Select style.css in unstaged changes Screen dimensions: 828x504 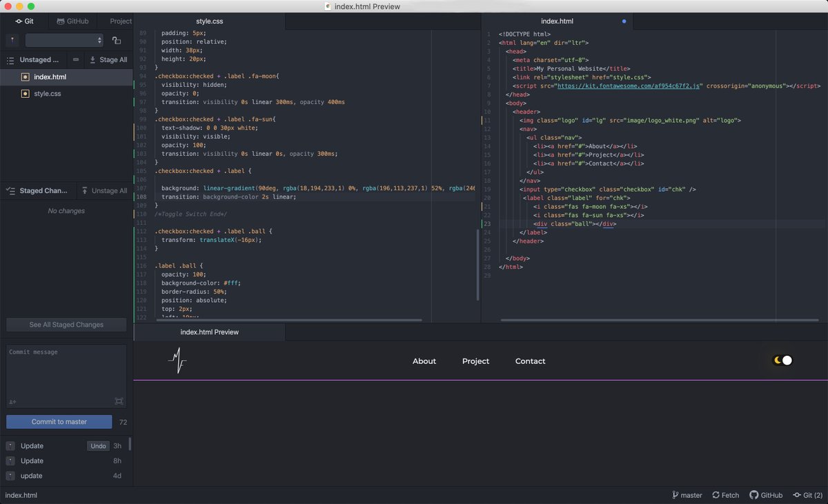(x=66, y=93)
